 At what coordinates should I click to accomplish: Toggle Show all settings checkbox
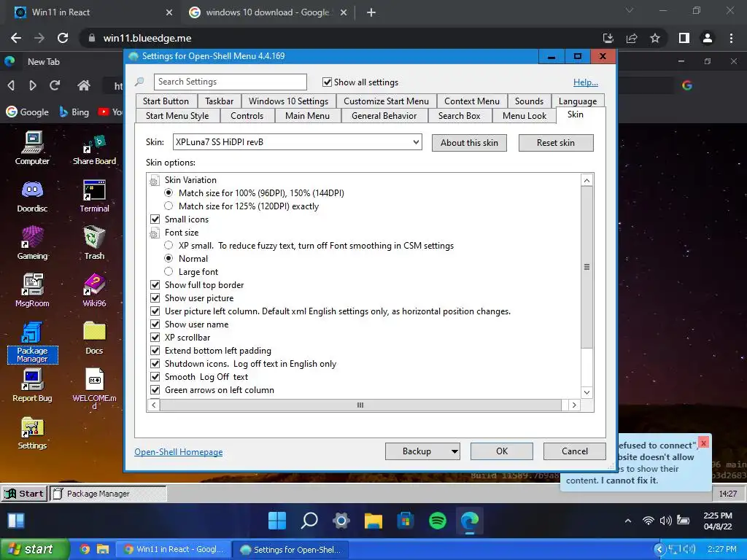click(x=327, y=82)
